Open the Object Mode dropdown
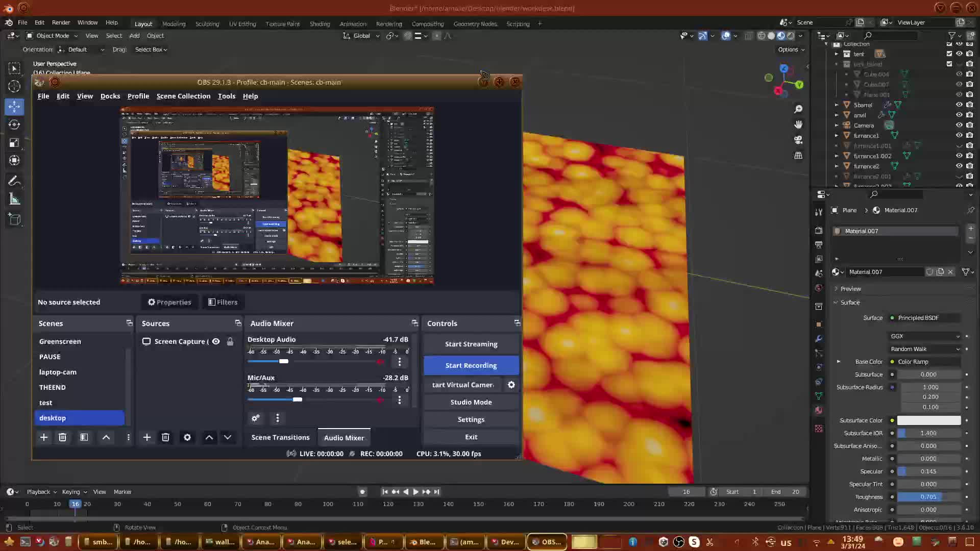The width and height of the screenshot is (980, 551). (x=52, y=36)
